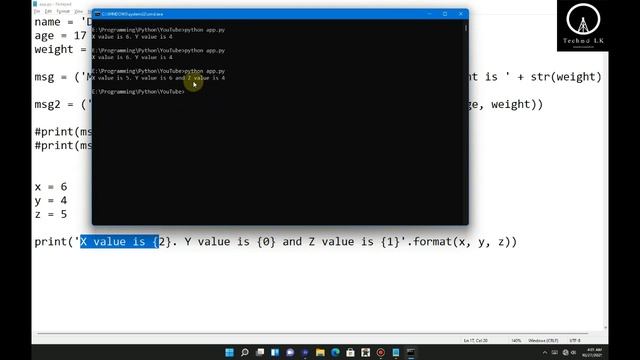Viewport: 640px width, 360px height.
Task: Click the red screen recorder taskbar icon
Action: (x=380, y=352)
